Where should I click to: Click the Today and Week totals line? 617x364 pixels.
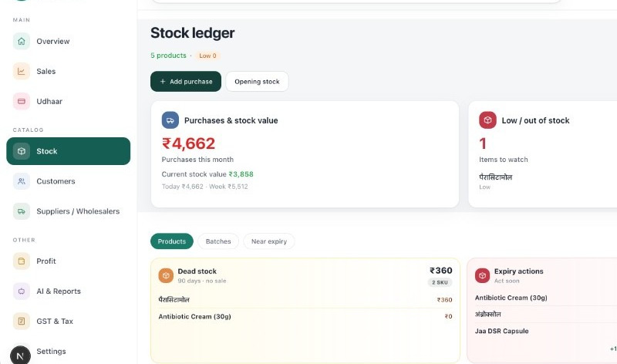click(204, 187)
